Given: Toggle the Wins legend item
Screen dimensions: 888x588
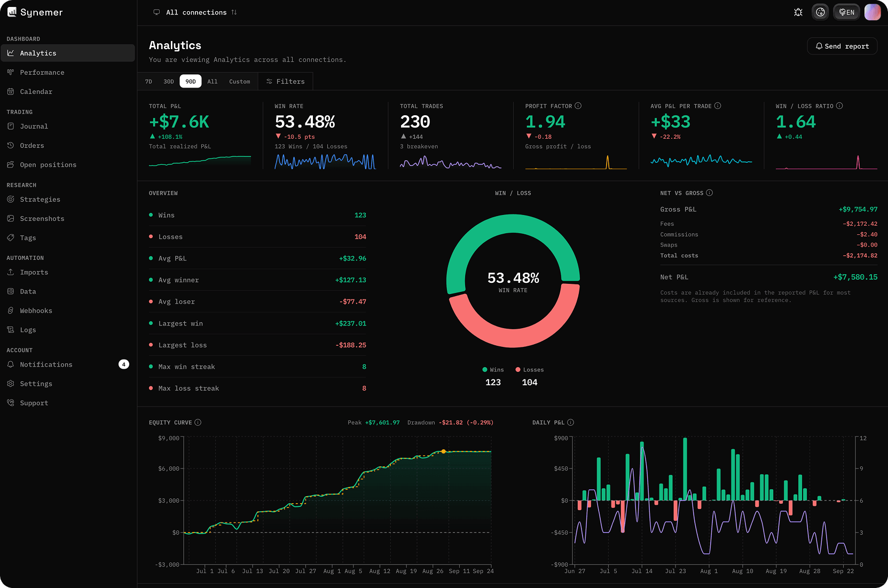Looking at the screenshot, I should click(x=493, y=370).
